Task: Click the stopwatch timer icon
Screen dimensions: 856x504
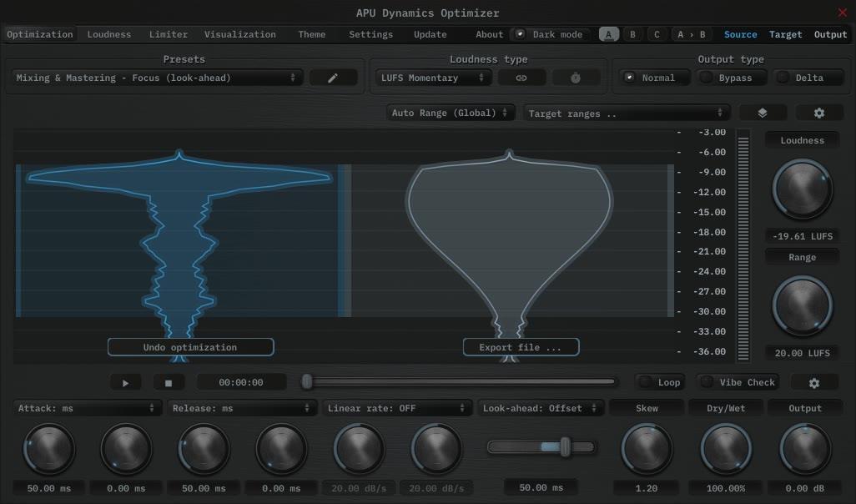Action: (576, 78)
